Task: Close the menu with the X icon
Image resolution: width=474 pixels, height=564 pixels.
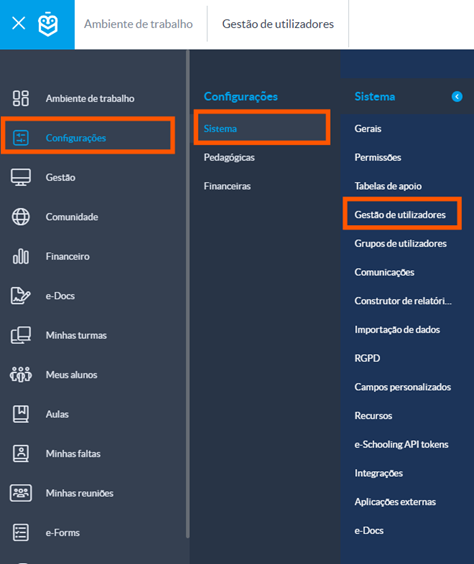Action: (x=18, y=24)
